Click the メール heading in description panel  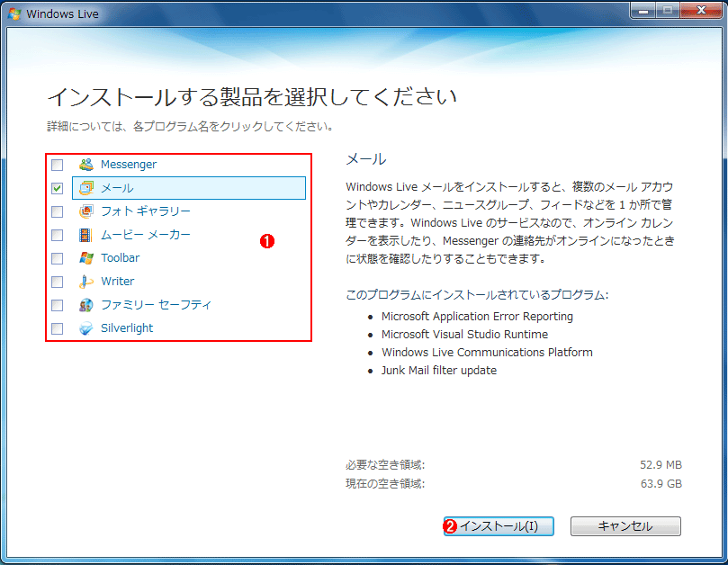pyautogui.click(x=366, y=159)
